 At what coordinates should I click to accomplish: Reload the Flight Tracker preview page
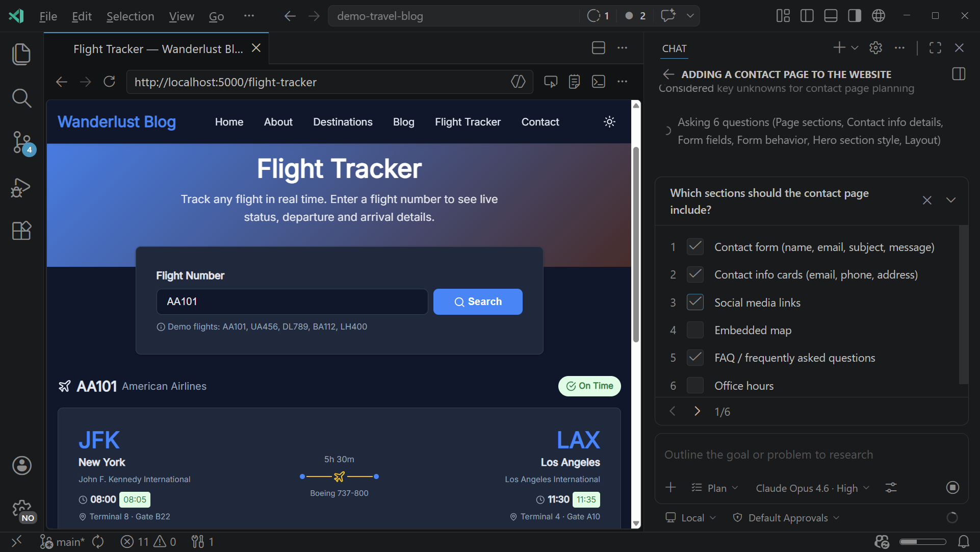click(109, 82)
